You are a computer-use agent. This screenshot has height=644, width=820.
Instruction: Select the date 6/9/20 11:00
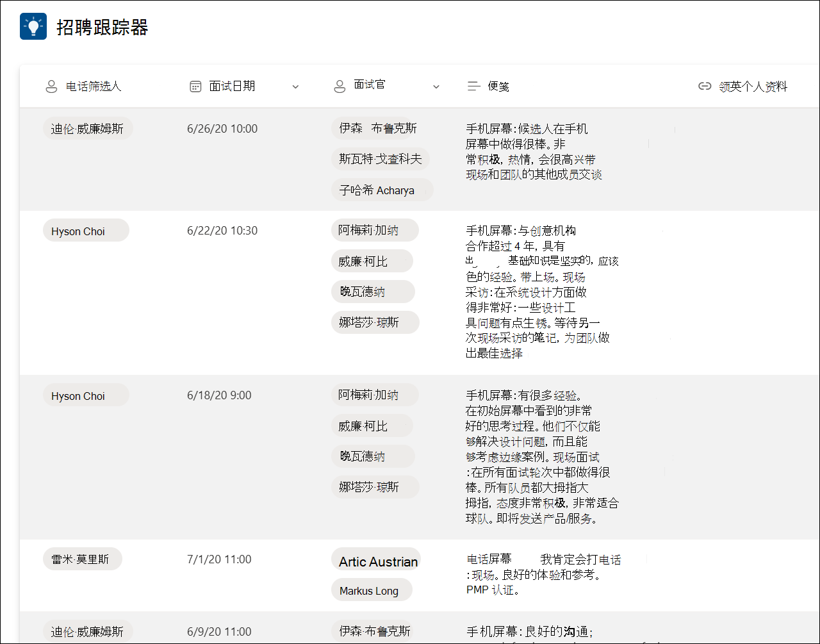click(x=219, y=632)
